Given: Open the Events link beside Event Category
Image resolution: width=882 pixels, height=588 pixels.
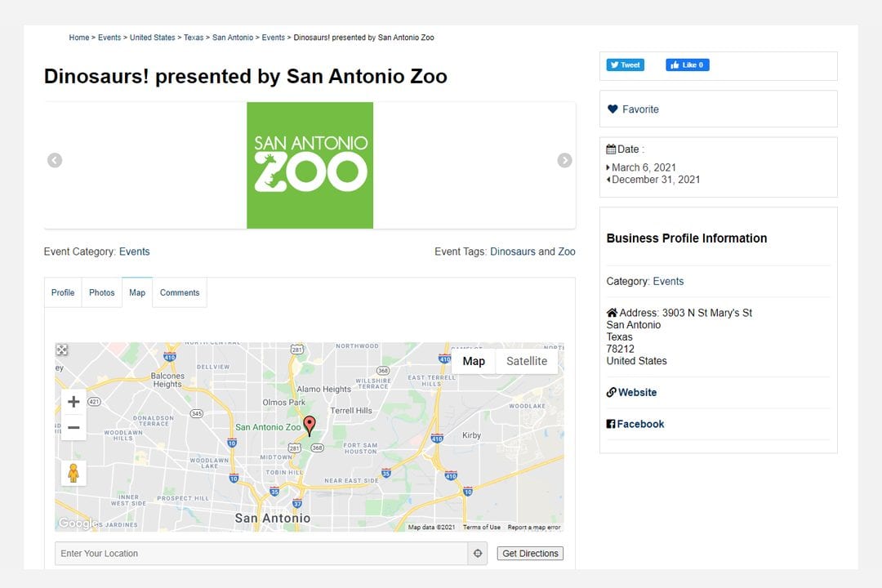Looking at the screenshot, I should 135,252.
